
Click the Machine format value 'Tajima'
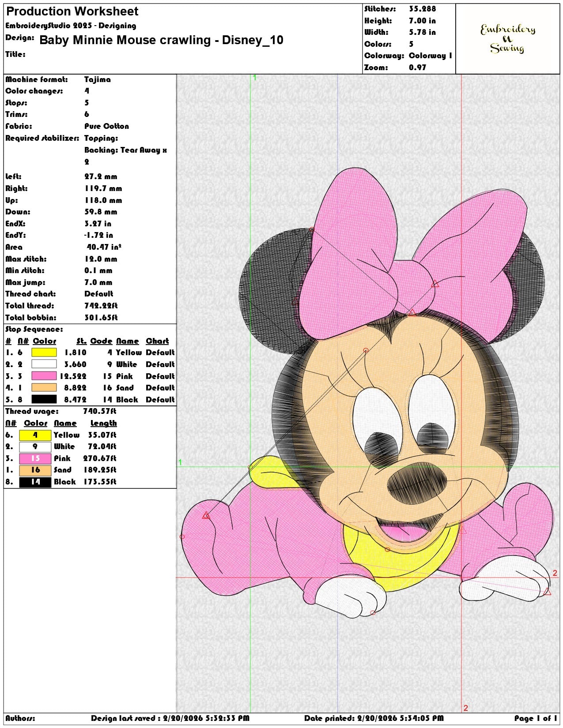(98, 79)
